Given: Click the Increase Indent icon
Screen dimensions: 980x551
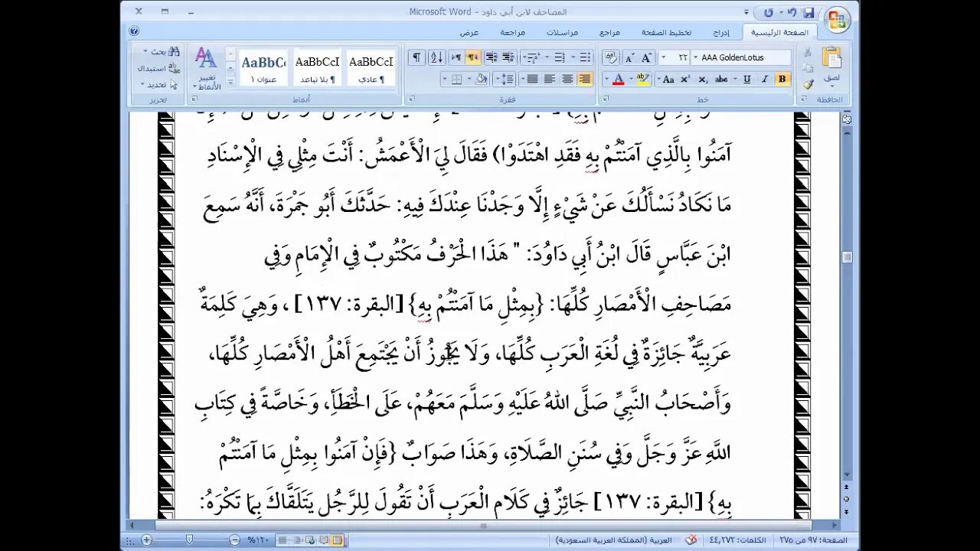Looking at the screenshot, I should [x=491, y=57].
